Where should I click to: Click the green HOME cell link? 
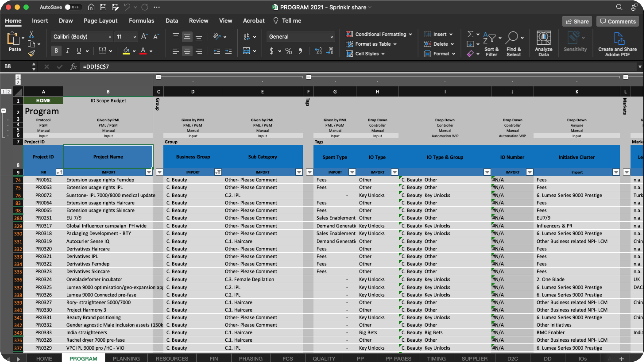(x=43, y=100)
